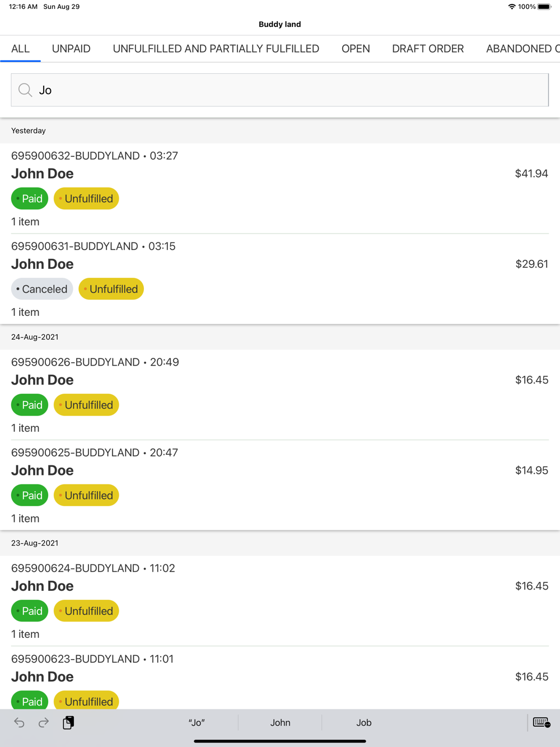Select the OPEN orders tab

click(x=356, y=49)
